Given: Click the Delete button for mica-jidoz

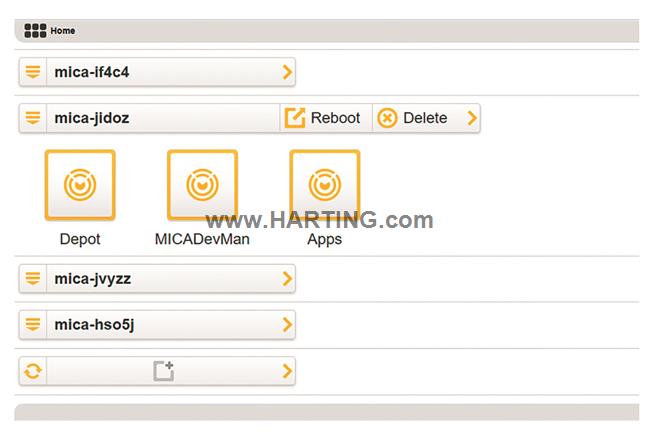Looking at the screenshot, I should (x=418, y=118).
